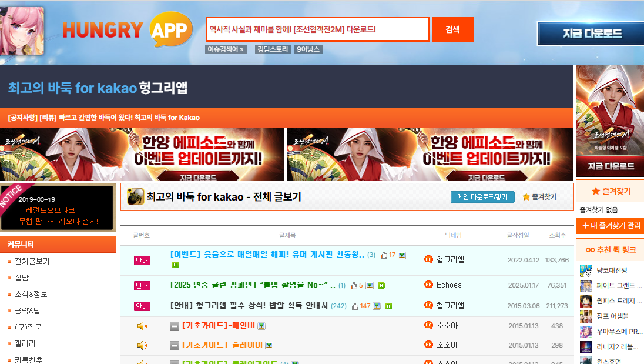Click the orange 검색 search button
Image resolution: width=644 pixels, height=364 pixels.
point(452,29)
